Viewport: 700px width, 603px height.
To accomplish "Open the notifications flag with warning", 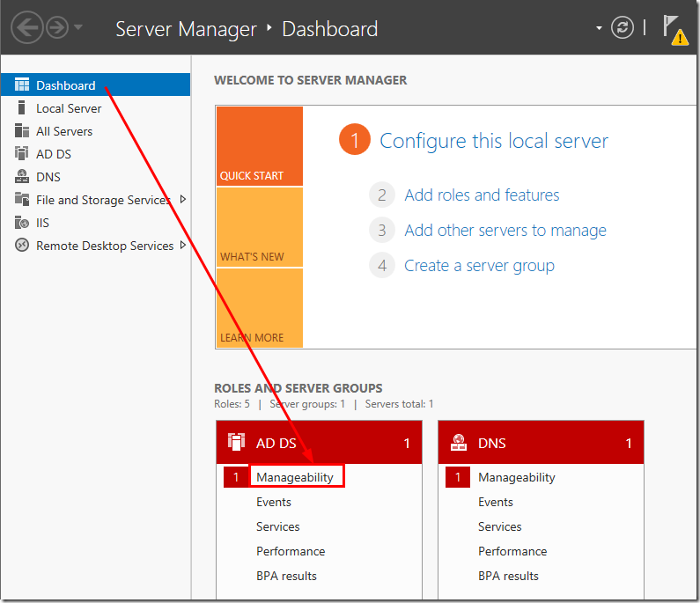I will (x=674, y=29).
